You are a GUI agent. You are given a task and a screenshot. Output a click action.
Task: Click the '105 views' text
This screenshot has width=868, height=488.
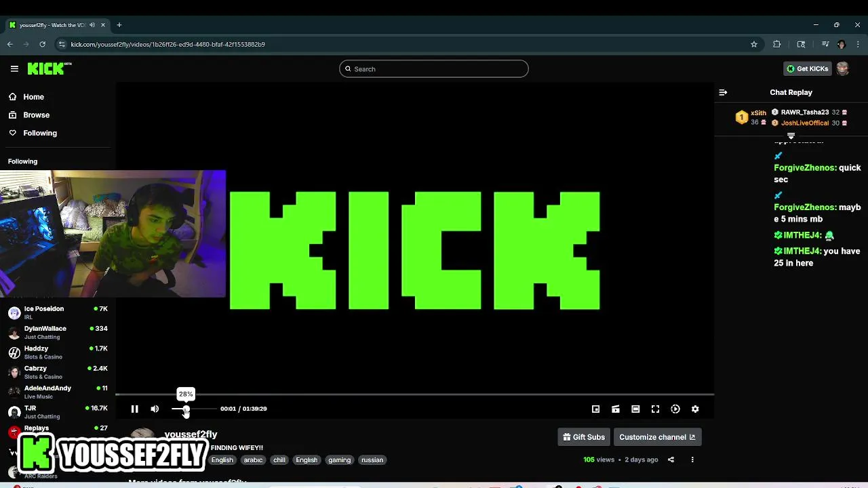coord(599,460)
